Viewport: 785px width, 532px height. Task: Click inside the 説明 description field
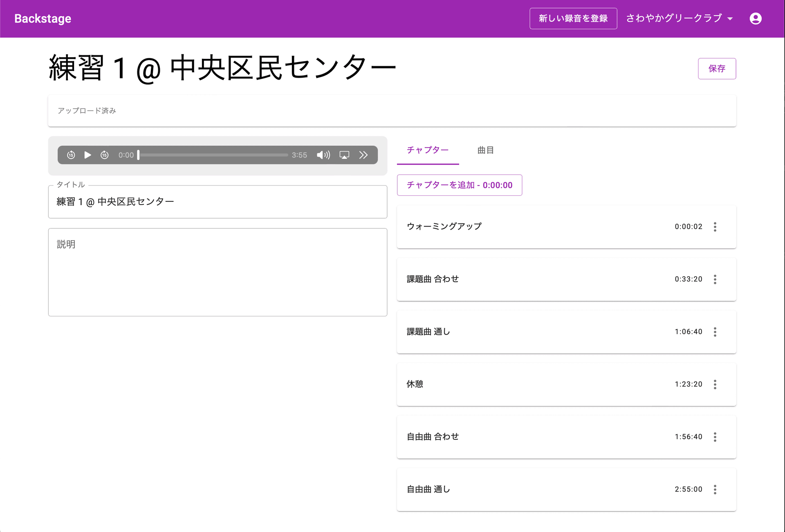217,272
